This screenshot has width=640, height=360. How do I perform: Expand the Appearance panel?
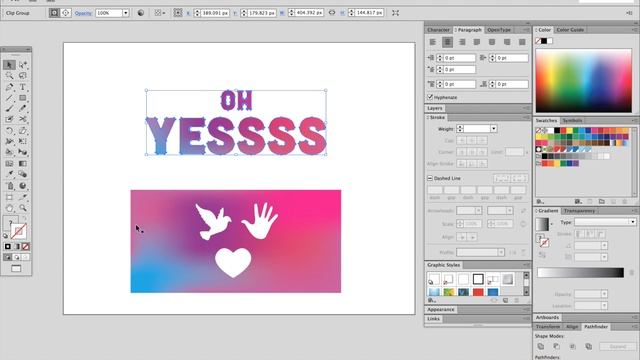[441, 309]
